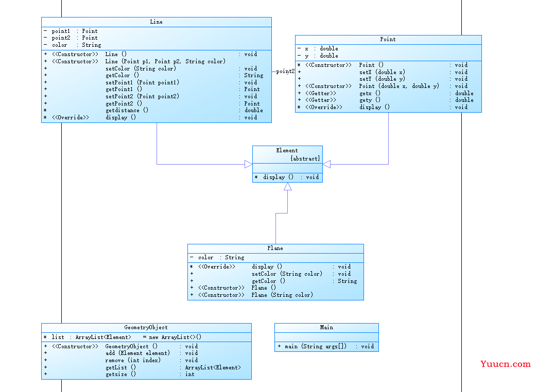Click the Line-to-Element generalization arrowhead
This screenshot has width=537, height=392.
249,165
